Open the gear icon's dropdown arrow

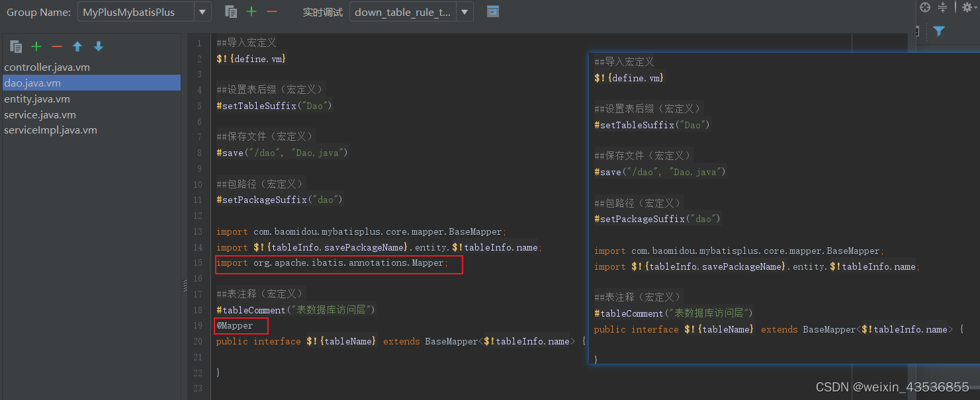point(974,7)
